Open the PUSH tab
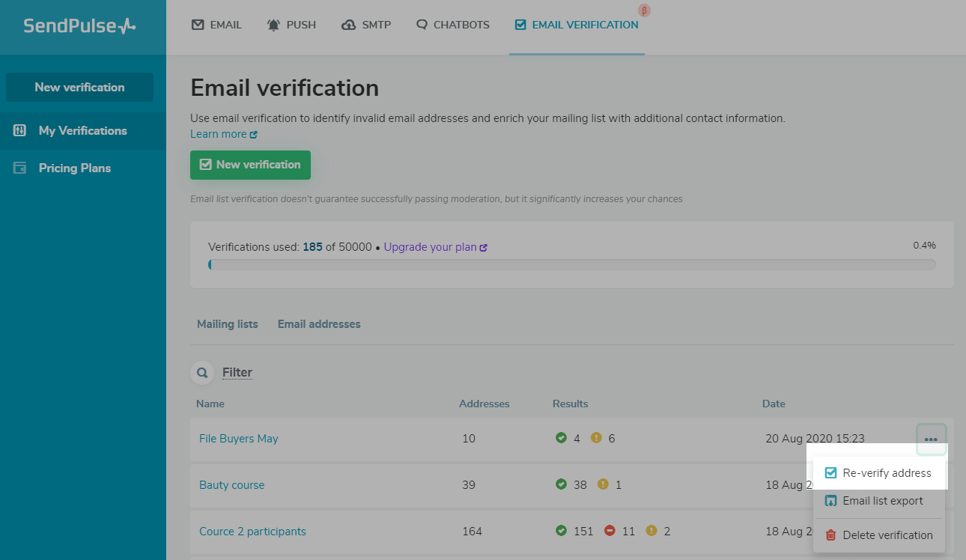Screen dimensions: 966x560 pyautogui.click(x=291, y=25)
